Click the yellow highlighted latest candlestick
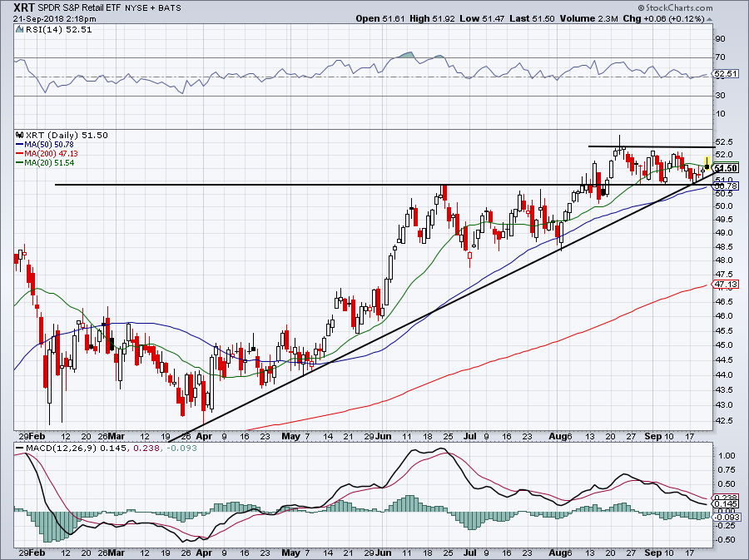749x560 pixels. 707,163
